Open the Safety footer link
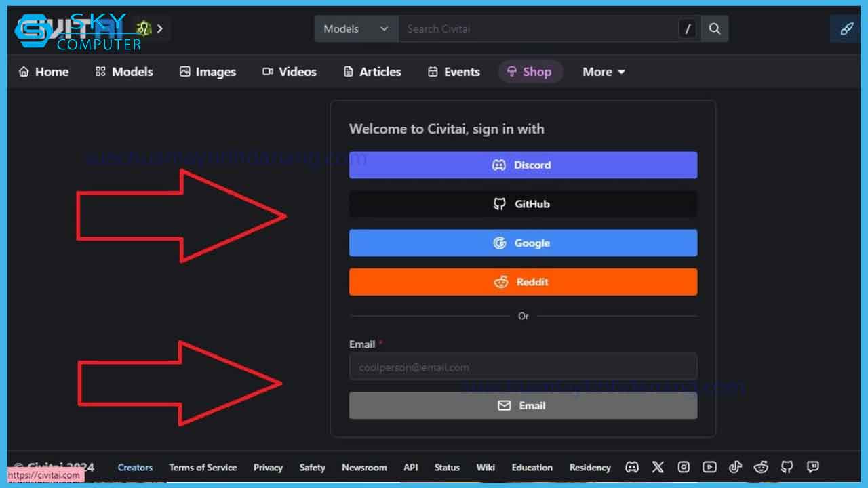This screenshot has height=488, width=868. (312, 468)
